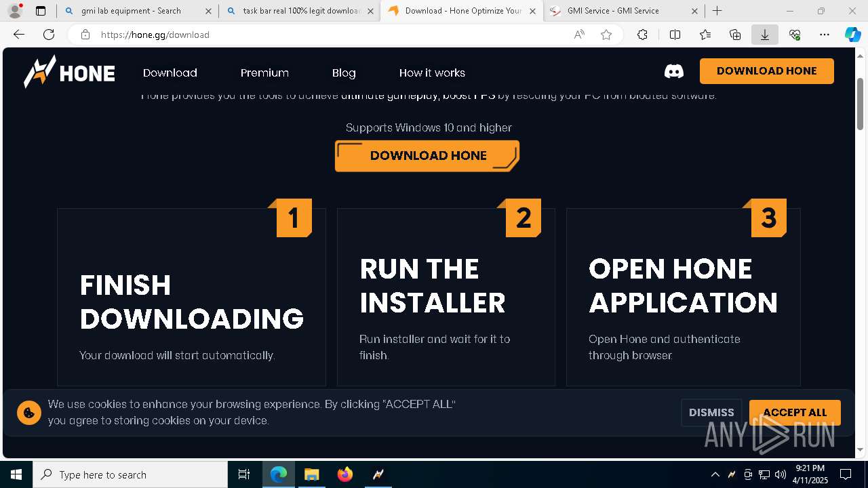View site information lock icon
Image resolution: width=868 pixels, height=488 pixels.
pyautogui.click(x=85, y=35)
